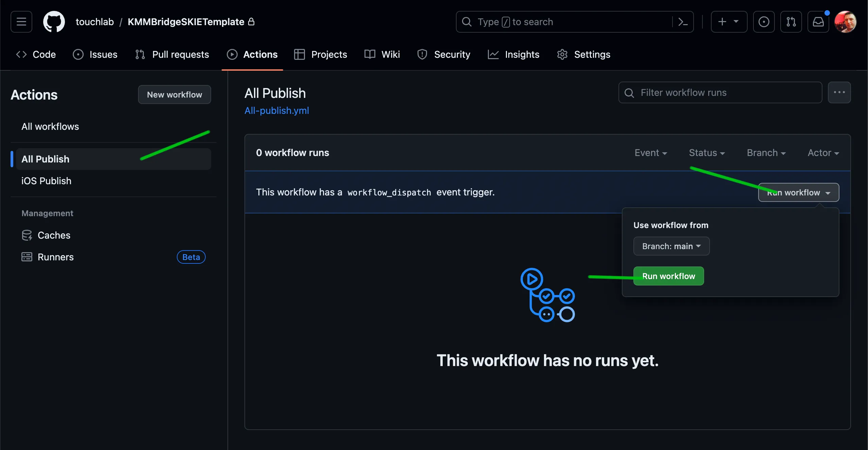
Task: Expand the Event filter dropdown
Action: tap(651, 153)
